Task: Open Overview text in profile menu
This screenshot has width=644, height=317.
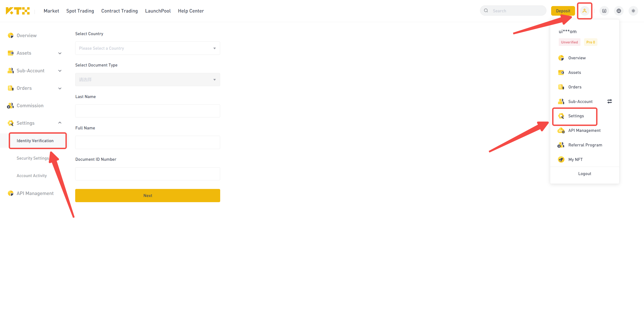Action: pos(577,58)
